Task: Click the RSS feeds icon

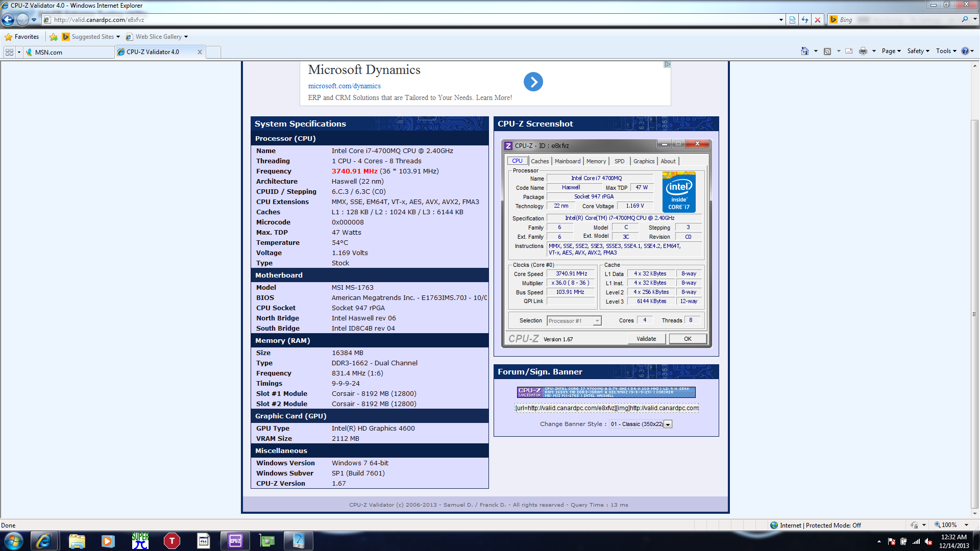Action: point(827,51)
